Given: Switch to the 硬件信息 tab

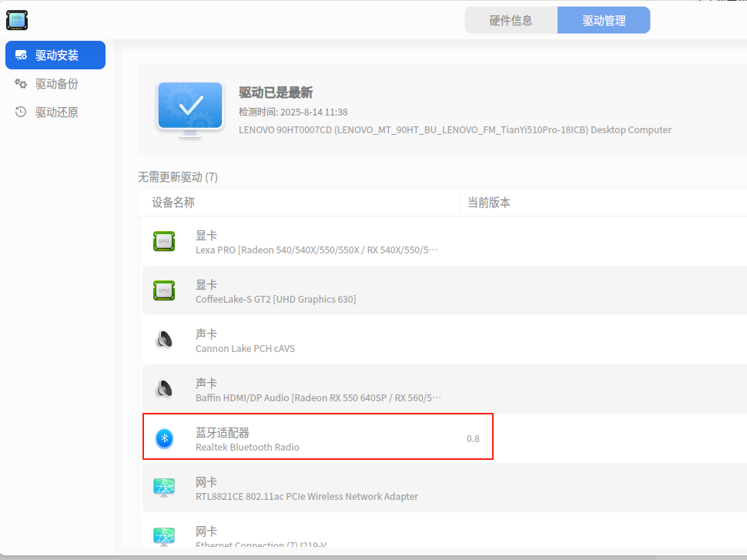Looking at the screenshot, I should pos(511,20).
